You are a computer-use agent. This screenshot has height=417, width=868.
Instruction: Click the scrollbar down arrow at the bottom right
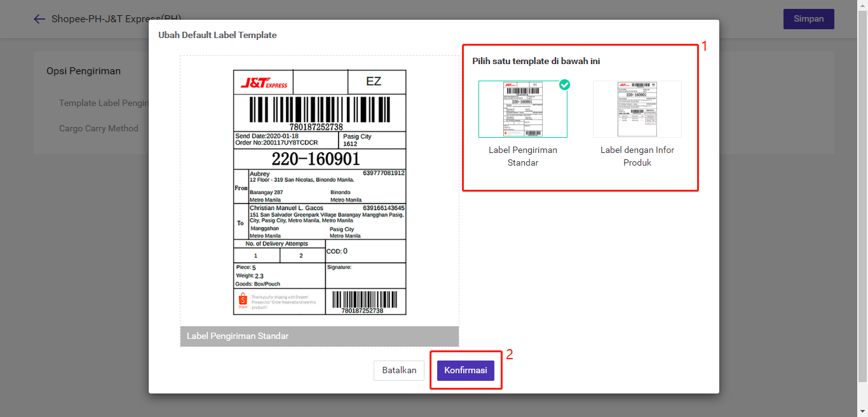[x=862, y=412]
